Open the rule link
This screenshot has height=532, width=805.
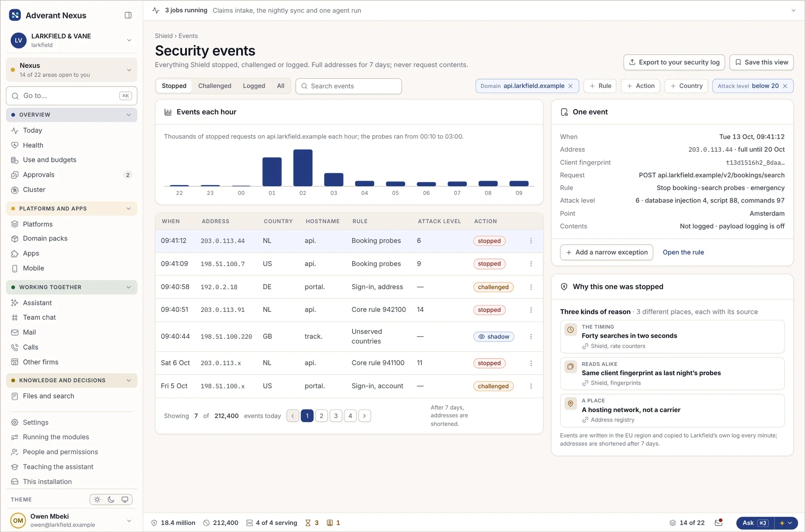click(x=683, y=252)
